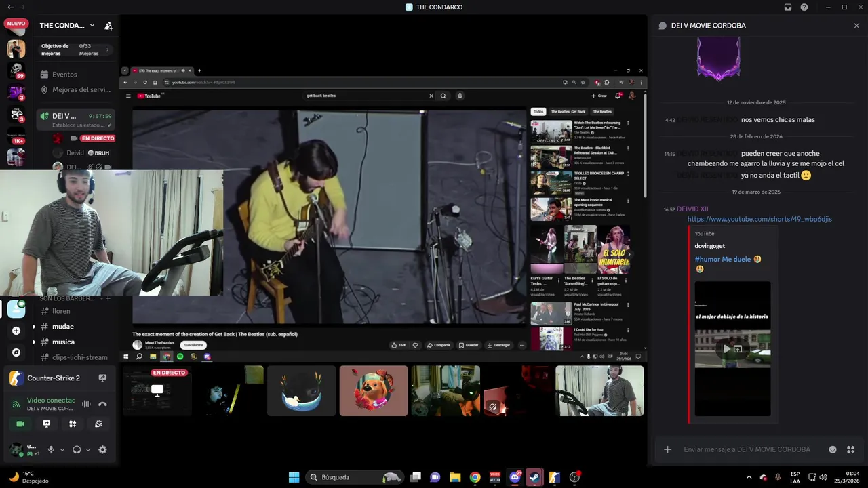The image size is (868, 488).
Task: Show hidden tray icons chevron
Action: pyautogui.click(x=749, y=477)
